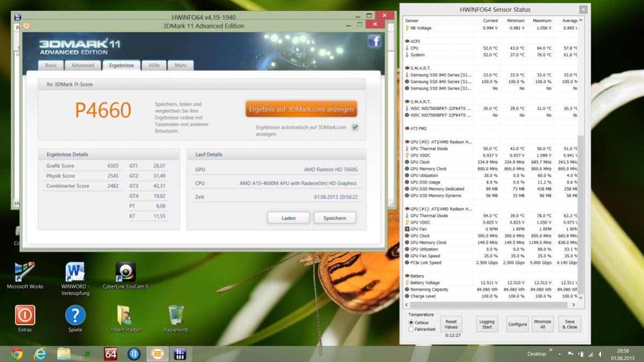Image resolution: width=644 pixels, height=362 pixels.
Task: Click the Speichern button
Action: point(334,218)
